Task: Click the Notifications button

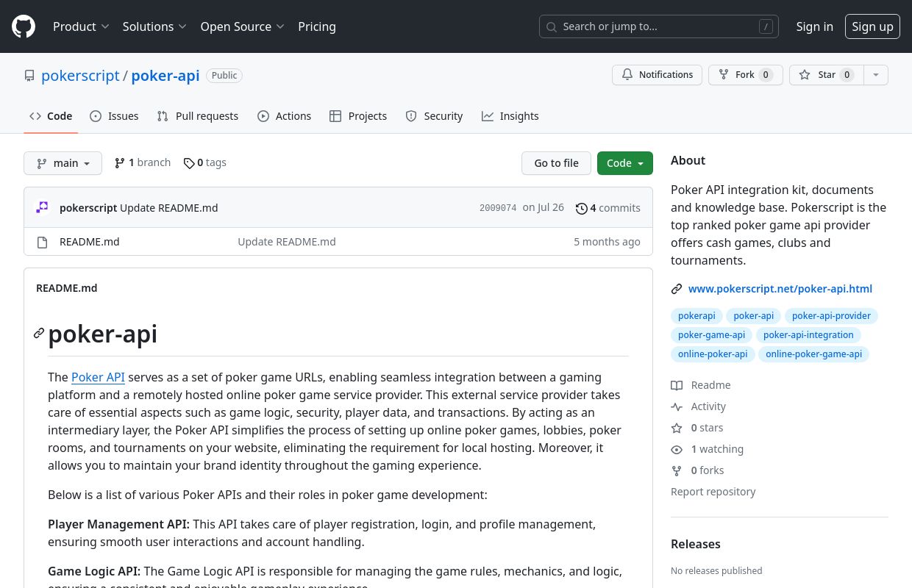Action: (657, 75)
